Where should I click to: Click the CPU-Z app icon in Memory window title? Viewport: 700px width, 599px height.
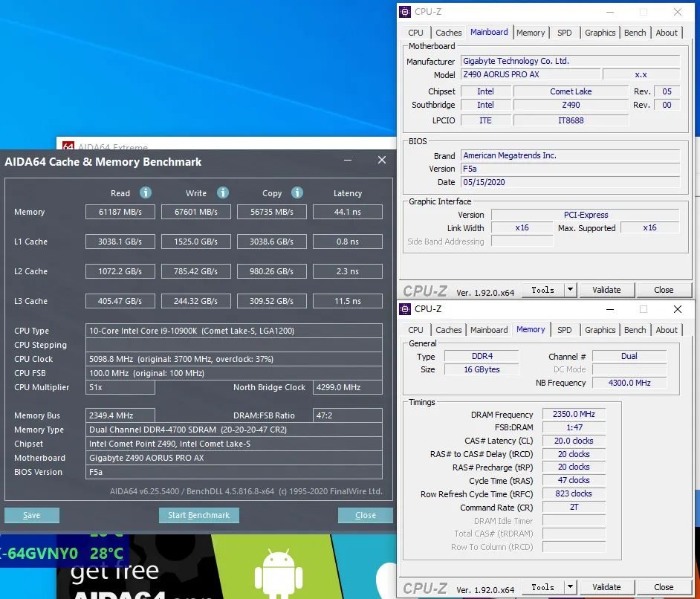405,309
